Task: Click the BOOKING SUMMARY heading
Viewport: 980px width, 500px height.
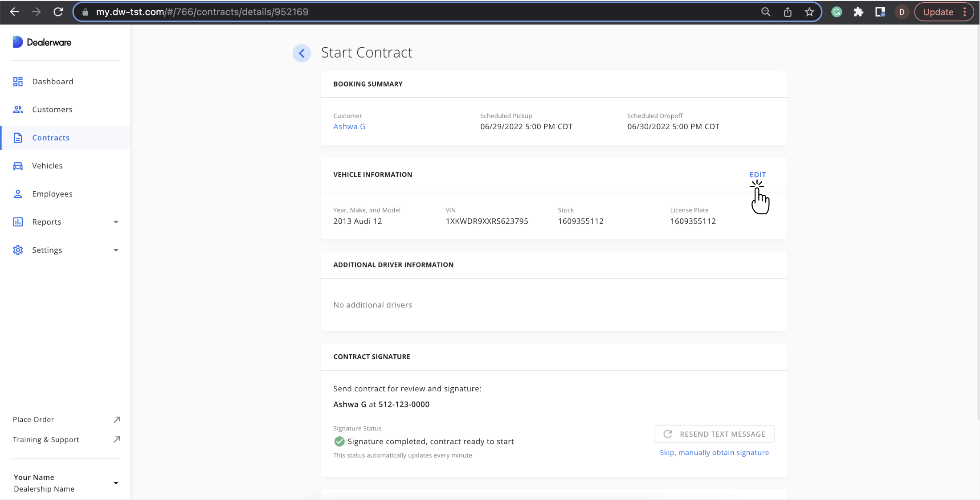Action: coord(368,84)
